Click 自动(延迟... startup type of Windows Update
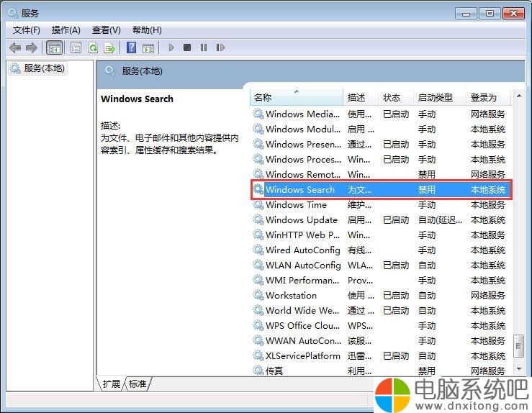This screenshot has width=532, height=413. pos(440,219)
